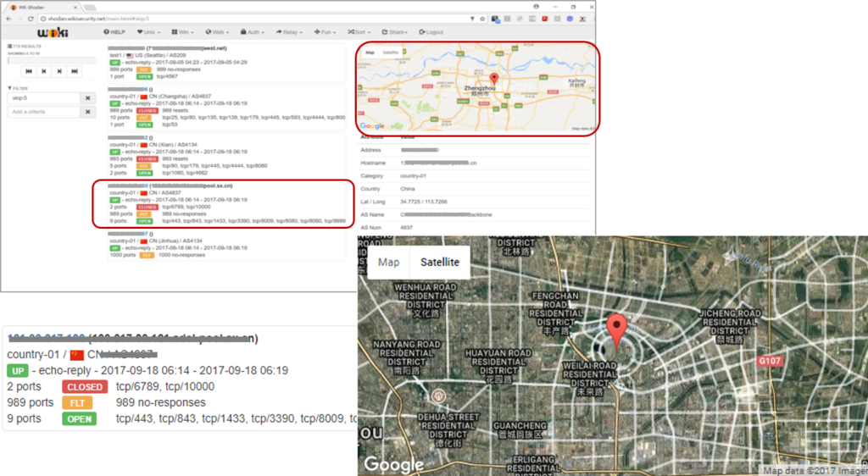Image resolution: width=868 pixels, height=476 pixels.
Task: Go to next results page
Action: 59,72
